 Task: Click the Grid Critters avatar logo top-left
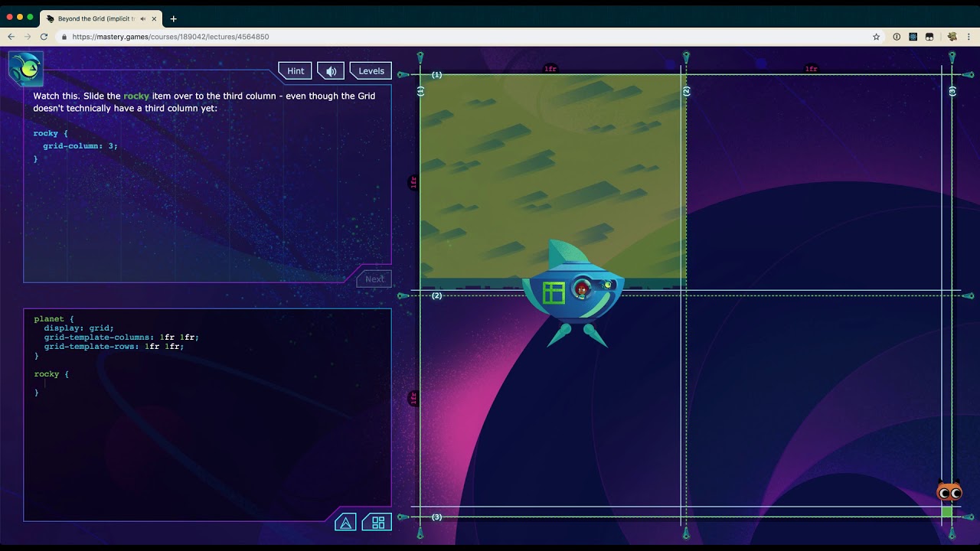click(26, 69)
